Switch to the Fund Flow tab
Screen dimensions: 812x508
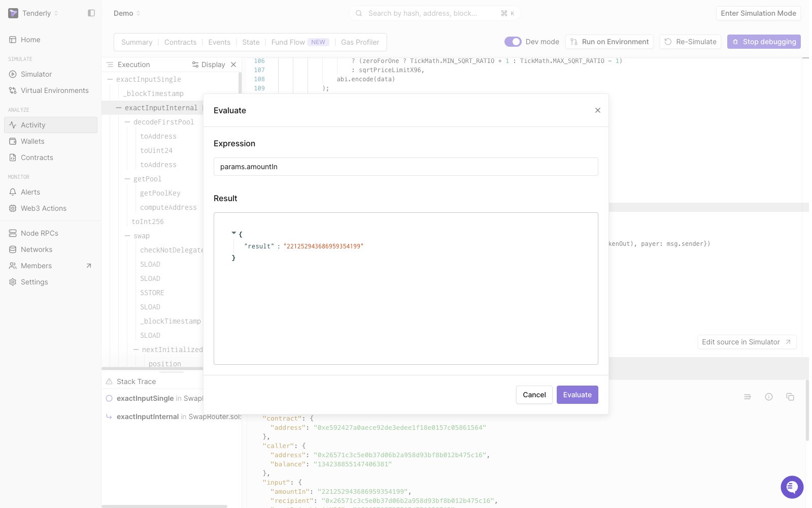tap(300, 42)
